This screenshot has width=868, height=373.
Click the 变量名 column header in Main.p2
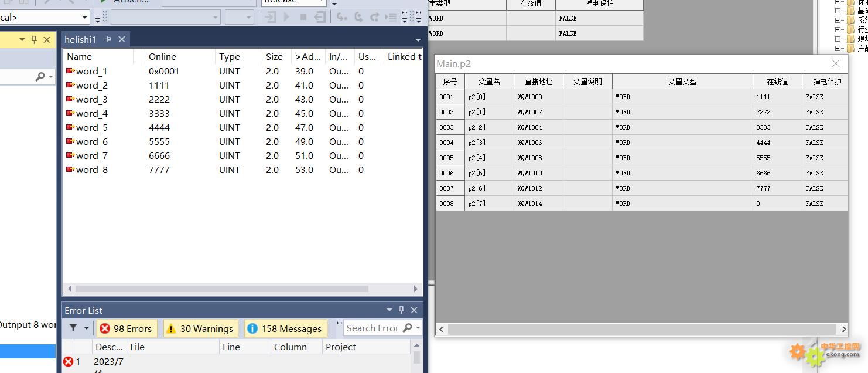[x=490, y=82]
